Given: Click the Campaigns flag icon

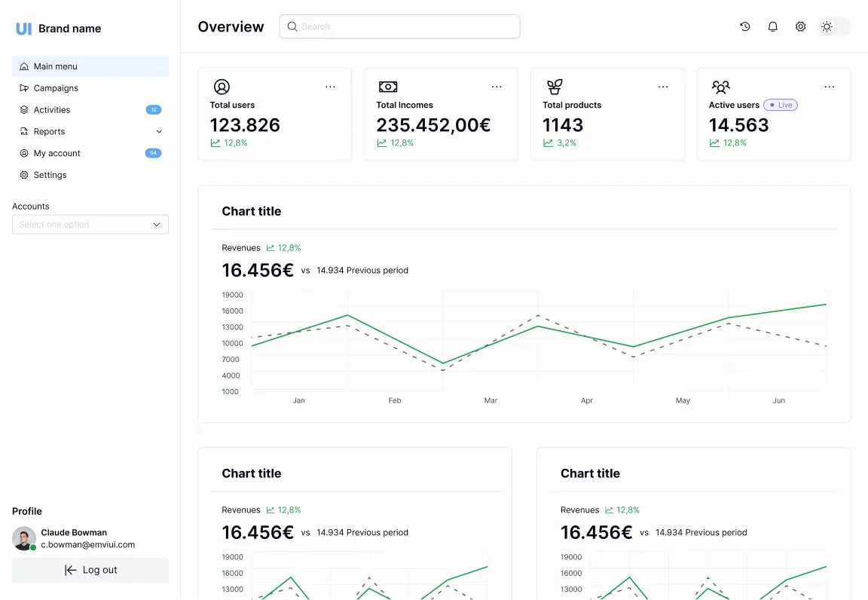Looking at the screenshot, I should tap(24, 88).
